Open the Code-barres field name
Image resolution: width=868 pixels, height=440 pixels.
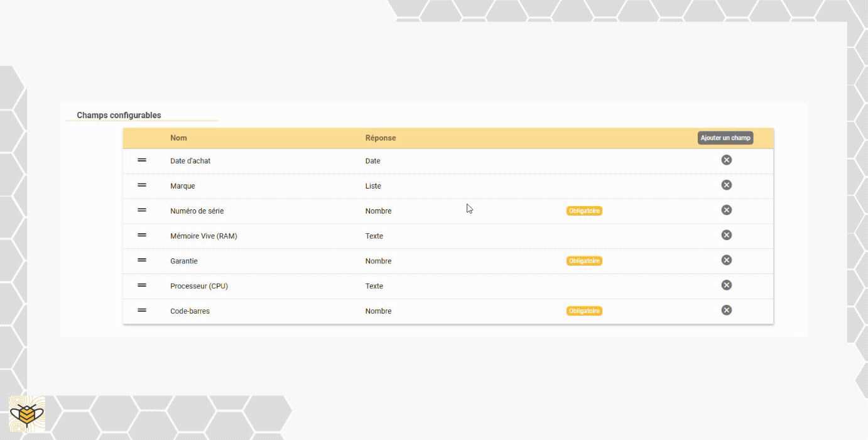tap(190, 311)
